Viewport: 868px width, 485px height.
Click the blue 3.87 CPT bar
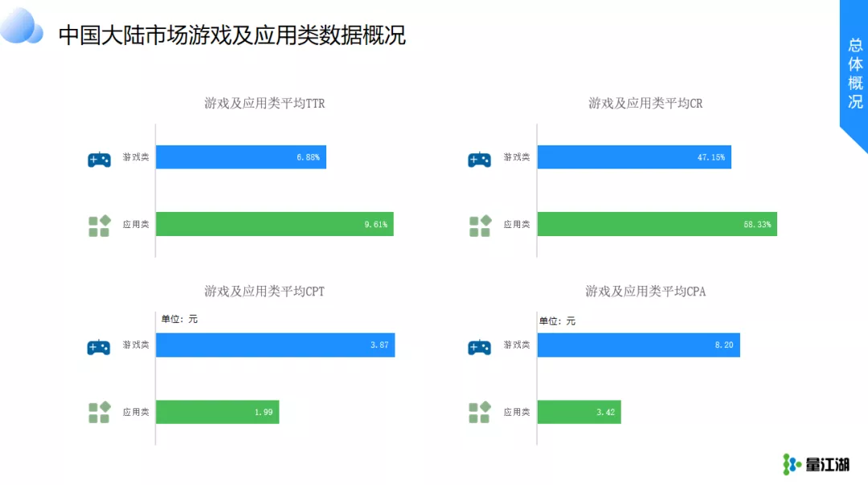pos(276,345)
